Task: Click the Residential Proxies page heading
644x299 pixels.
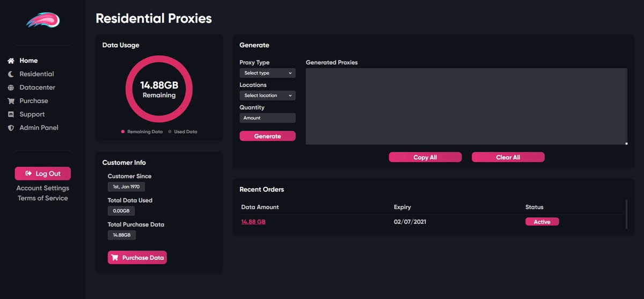Action: pyautogui.click(x=153, y=18)
